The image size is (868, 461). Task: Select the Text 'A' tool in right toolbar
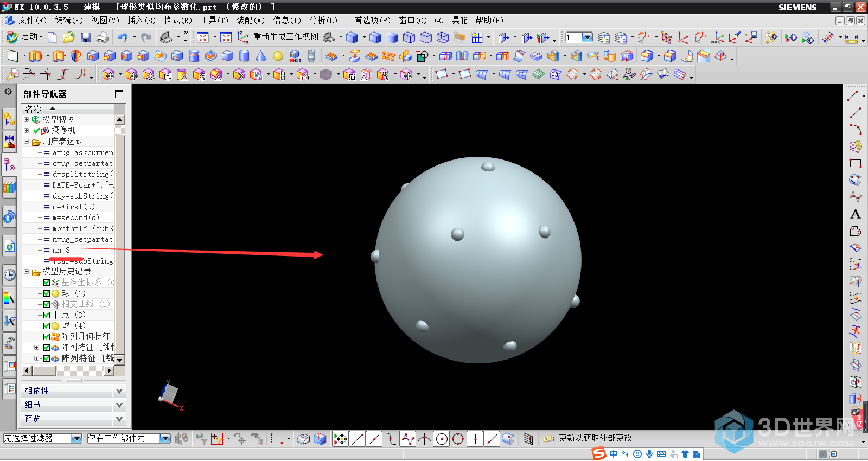tap(856, 214)
